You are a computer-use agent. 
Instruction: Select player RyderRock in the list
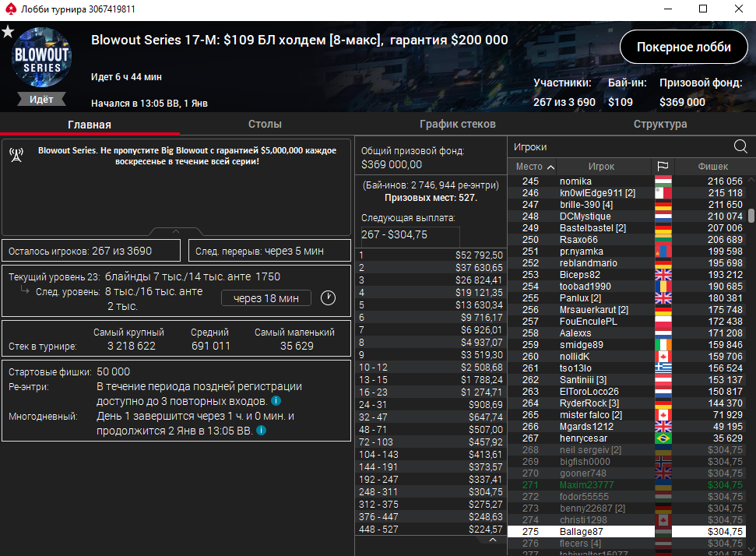point(627,403)
